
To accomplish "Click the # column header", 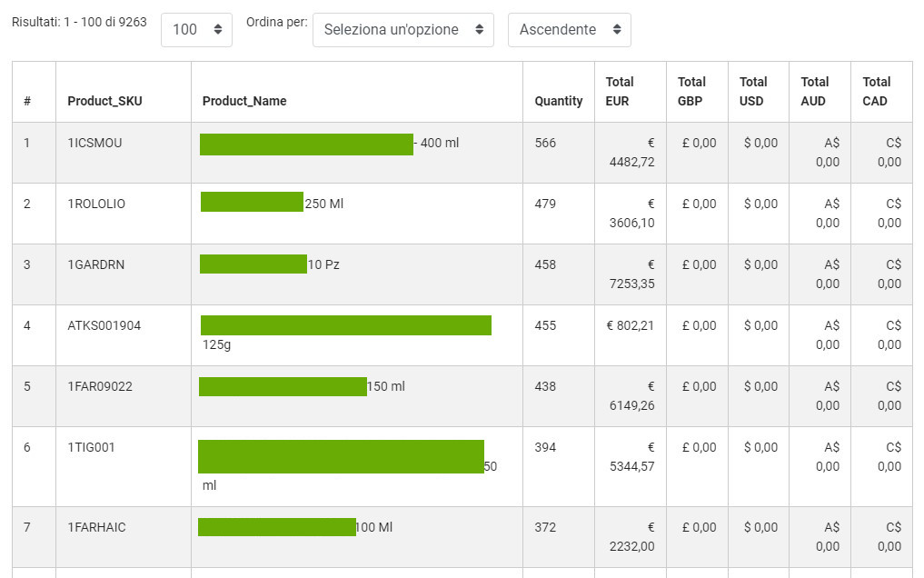I will (27, 101).
